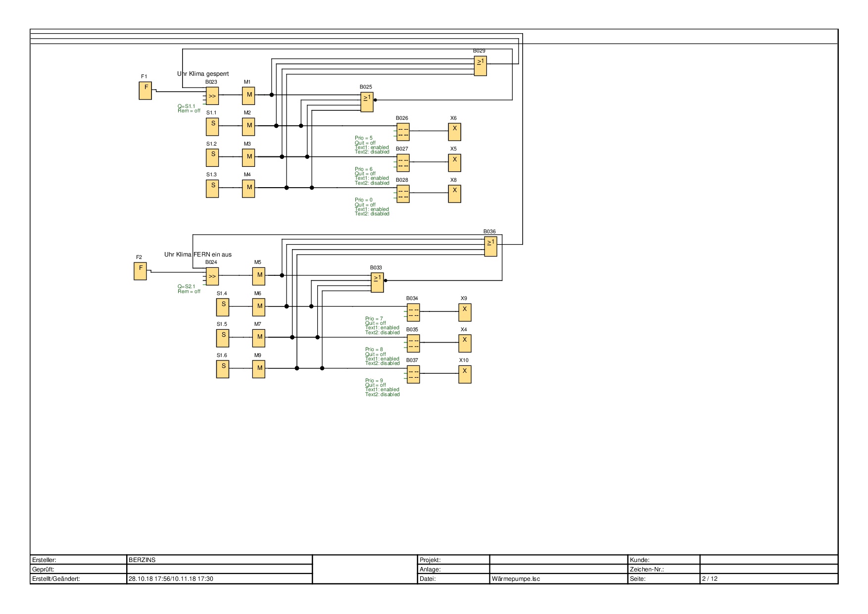This screenshot has height=614, width=868.
Task: Select flag block M2
Action: coord(248,126)
